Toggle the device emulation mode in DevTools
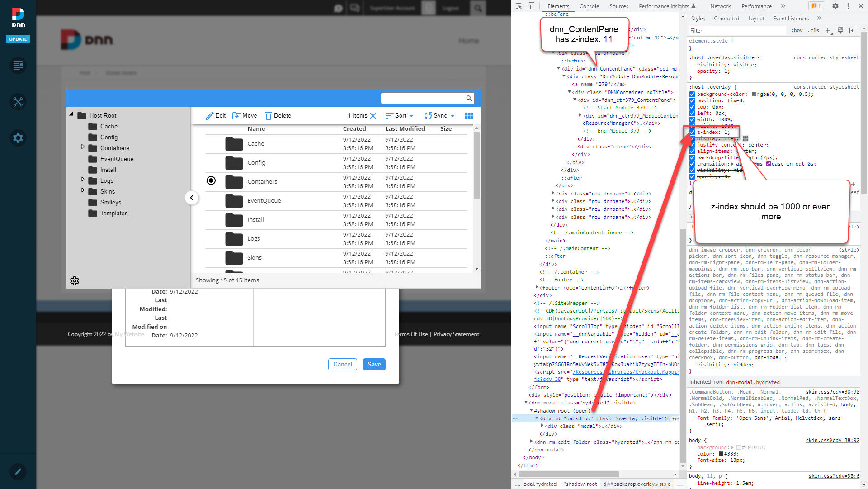Viewport: 868px width, 489px height. coord(531,6)
